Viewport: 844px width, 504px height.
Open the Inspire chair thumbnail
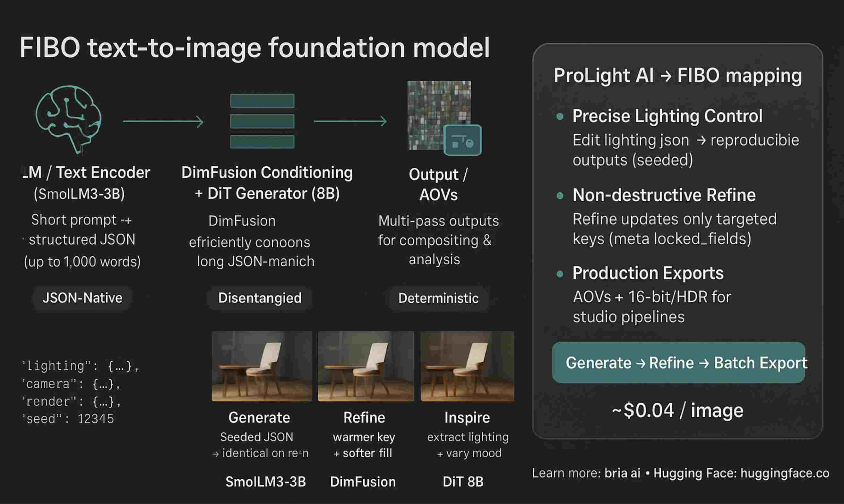pos(467,366)
